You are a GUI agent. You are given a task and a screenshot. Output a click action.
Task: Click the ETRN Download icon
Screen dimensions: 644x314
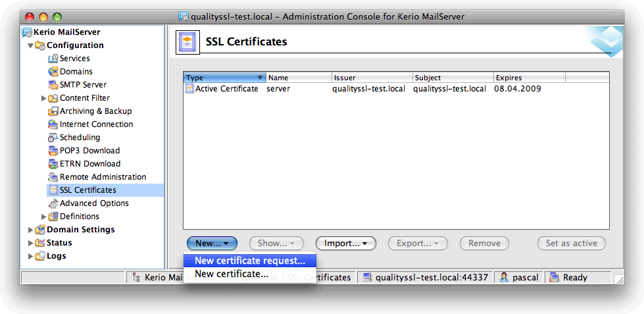53,163
